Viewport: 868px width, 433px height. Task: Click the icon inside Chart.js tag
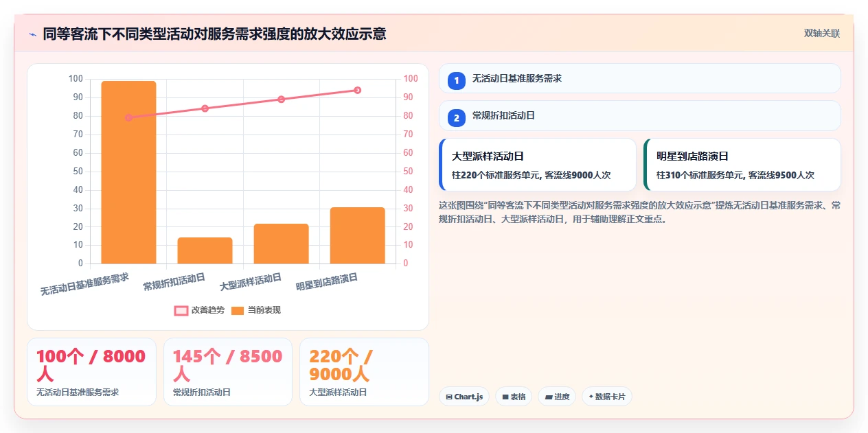[449, 397]
